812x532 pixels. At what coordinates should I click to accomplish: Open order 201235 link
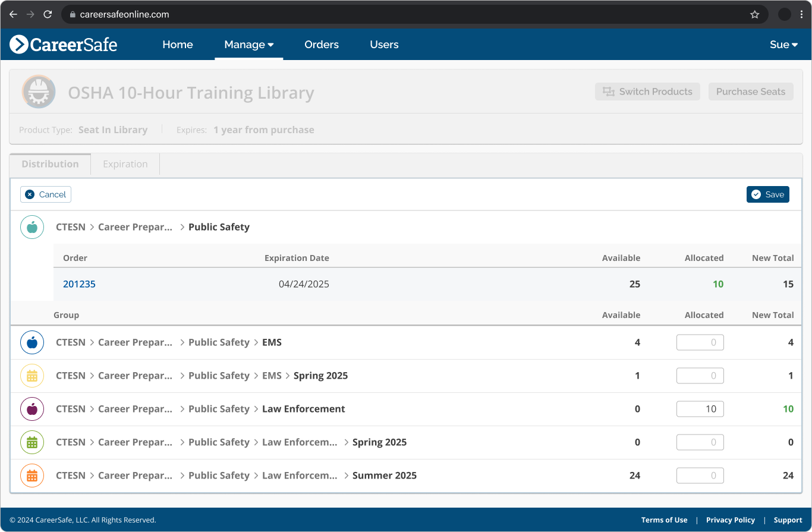point(79,284)
